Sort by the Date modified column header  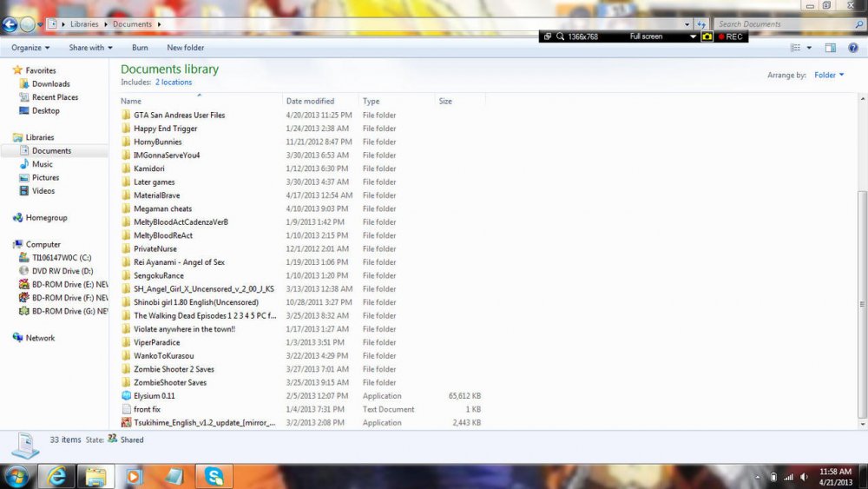tap(310, 102)
